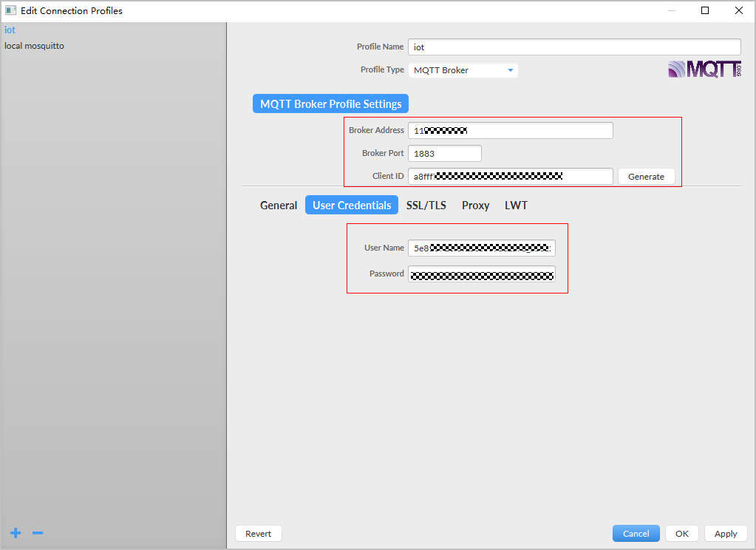Open the SSL/TLS tab
This screenshot has width=756, height=550.
pyautogui.click(x=426, y=205)
